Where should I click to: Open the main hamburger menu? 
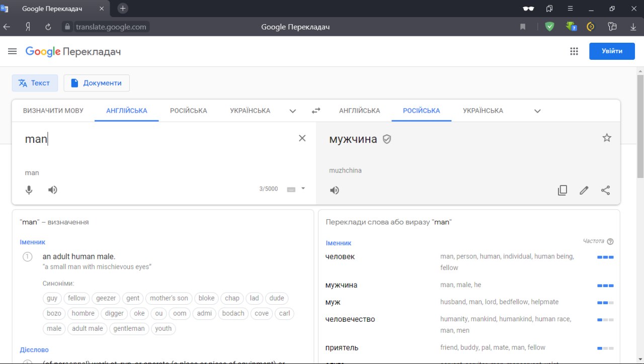tap(13, 51)
